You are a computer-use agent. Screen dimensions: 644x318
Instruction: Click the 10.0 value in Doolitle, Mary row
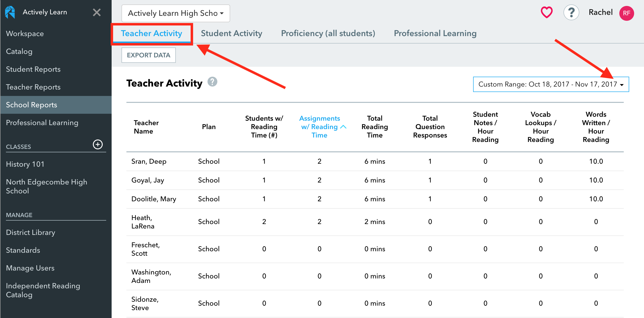596,199
